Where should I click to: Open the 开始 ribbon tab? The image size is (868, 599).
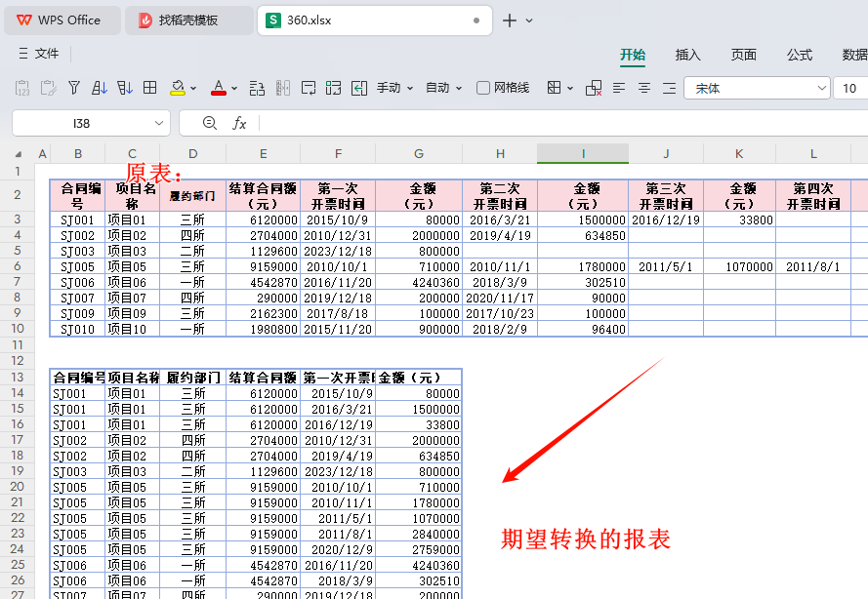(632, 55)
